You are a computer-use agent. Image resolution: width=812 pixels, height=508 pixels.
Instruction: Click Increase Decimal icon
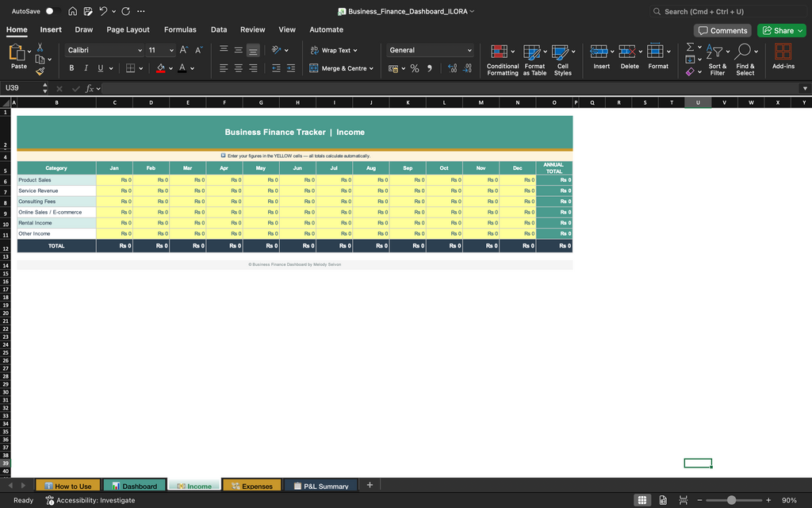(452, 68)
